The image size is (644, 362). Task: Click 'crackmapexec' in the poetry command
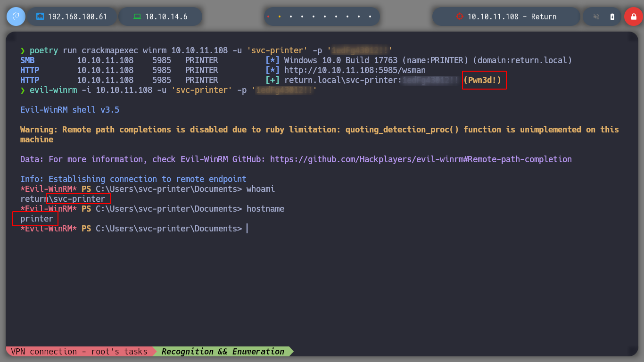[x=110, y=50]
